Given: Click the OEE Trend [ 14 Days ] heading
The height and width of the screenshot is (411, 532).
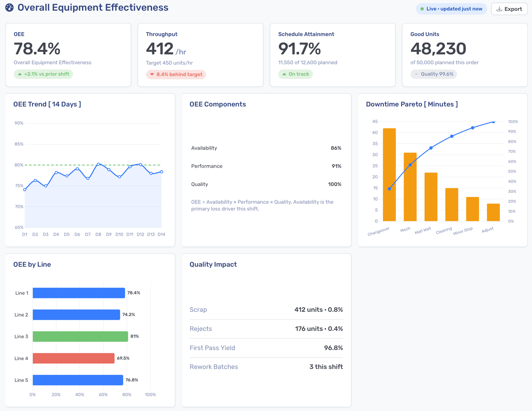Looking at the screenshot, I should (47, 104).
